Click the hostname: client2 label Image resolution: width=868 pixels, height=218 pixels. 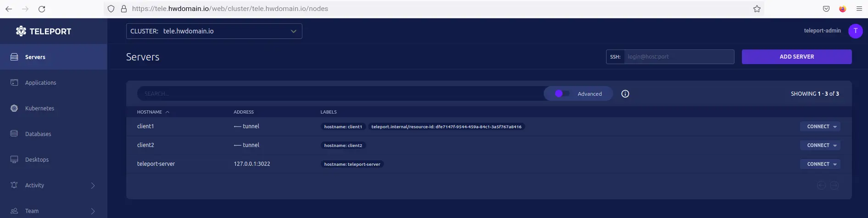(x=343, y=146)
